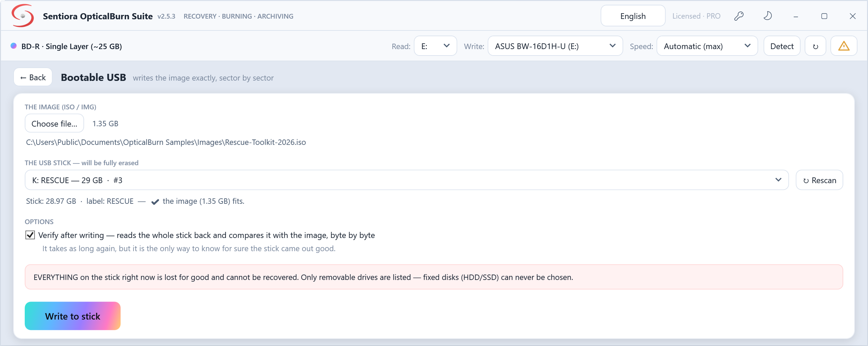Click the BD-R Single Layer disc label

[71, 46]
